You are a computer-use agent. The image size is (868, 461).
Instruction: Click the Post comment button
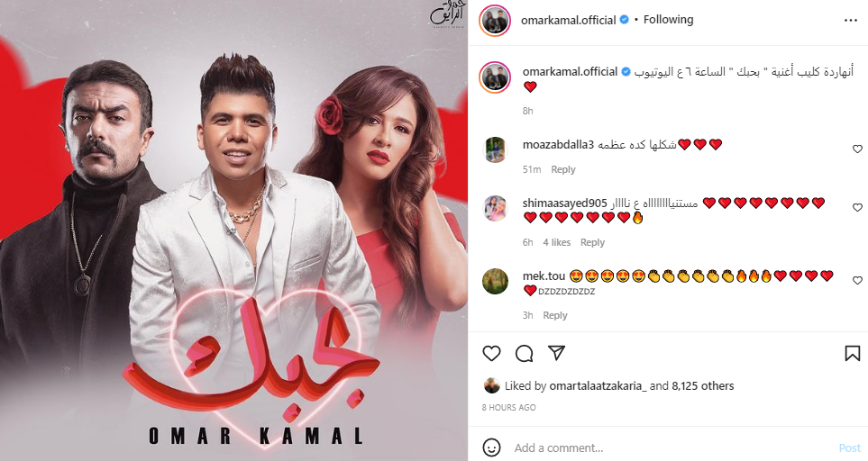[850, 447]
